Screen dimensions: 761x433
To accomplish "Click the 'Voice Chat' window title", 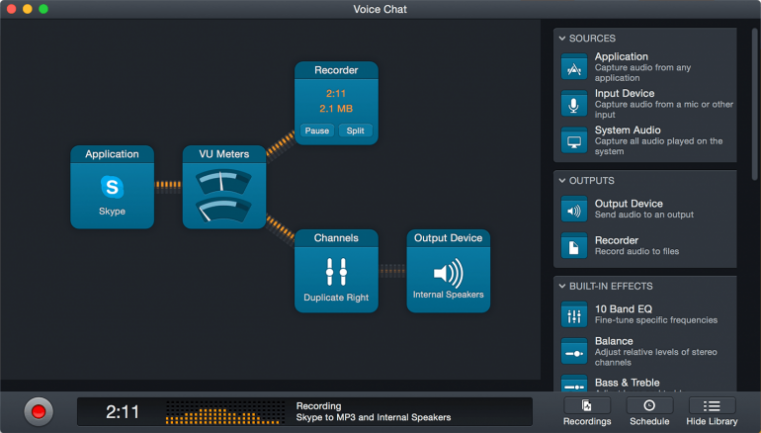I will tap(380, 9).
